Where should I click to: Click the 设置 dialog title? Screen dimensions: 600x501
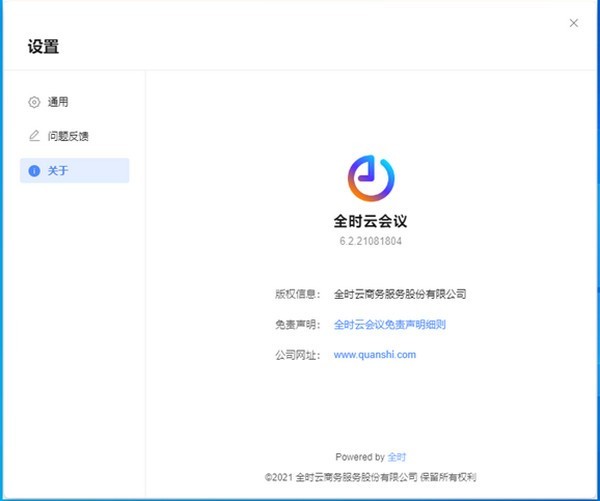43,47
